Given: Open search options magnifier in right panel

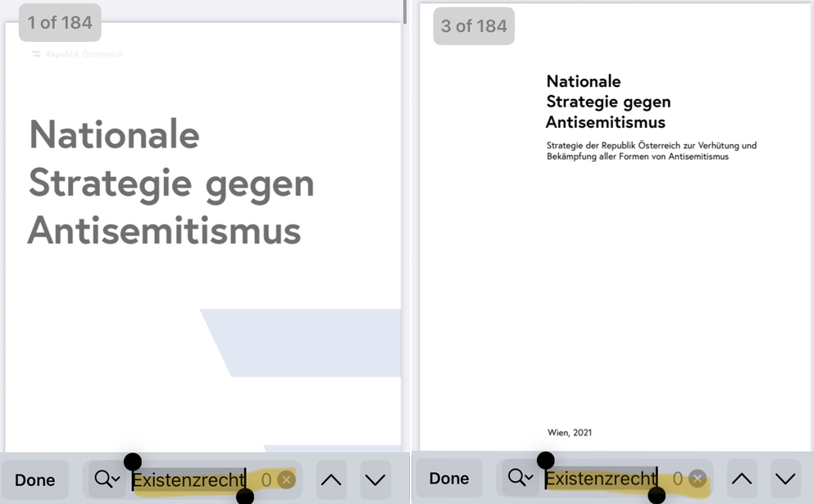Looking at the screenshot, I should pos(521,477).
